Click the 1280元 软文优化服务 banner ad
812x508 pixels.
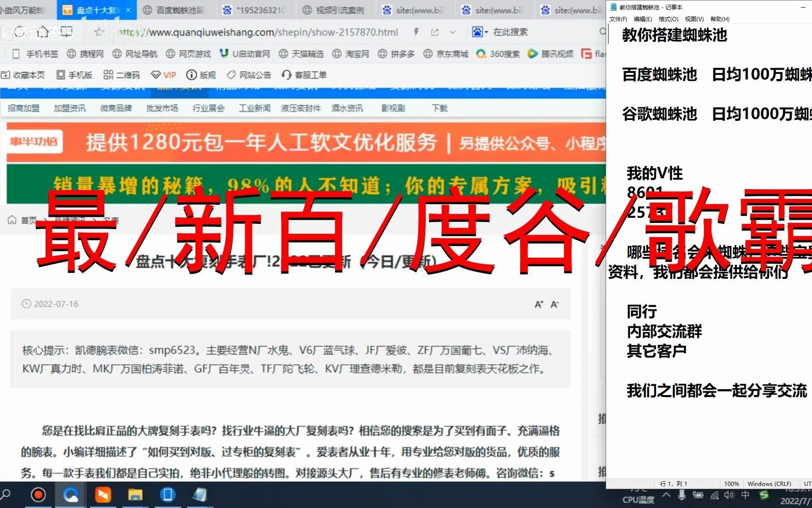click(x=306, y=142)
